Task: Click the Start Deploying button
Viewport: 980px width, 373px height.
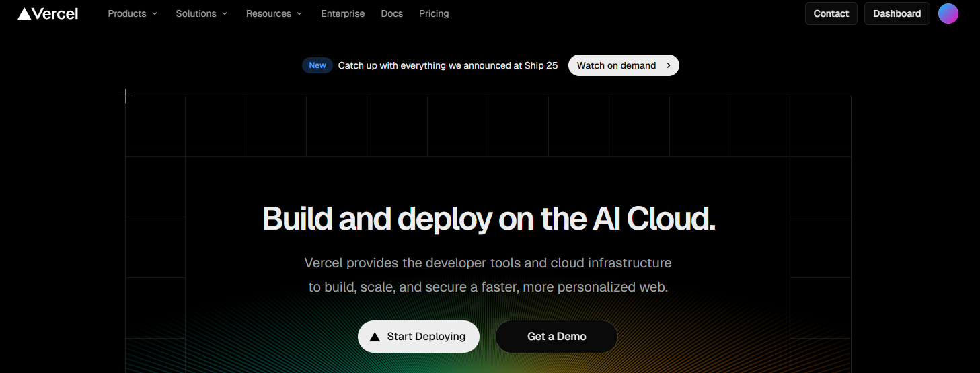Action: point(418,337)
